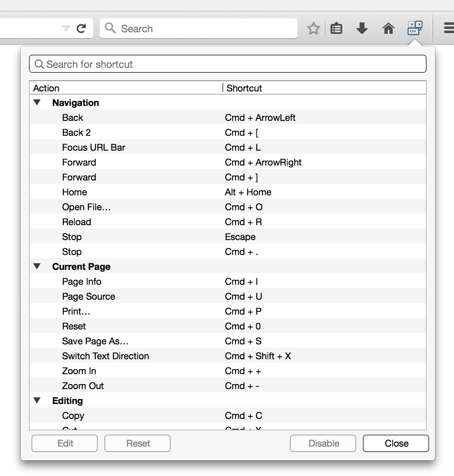Click the bookmark star icon
Viewport: 454px width, 476px height.
click(313, 28)
